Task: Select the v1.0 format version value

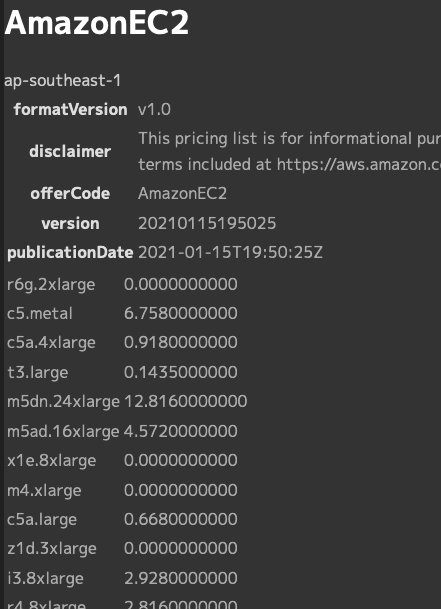Action: 154,110
